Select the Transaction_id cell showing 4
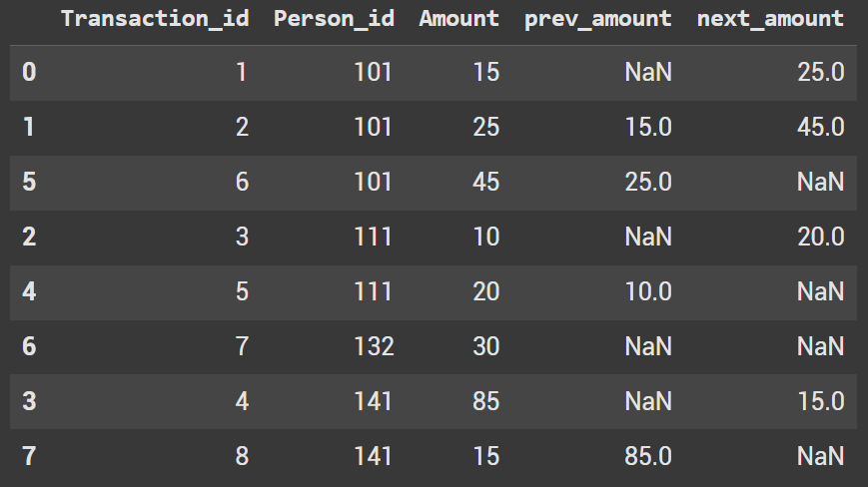Screen dimensions: 868x487 click(240, 401)
